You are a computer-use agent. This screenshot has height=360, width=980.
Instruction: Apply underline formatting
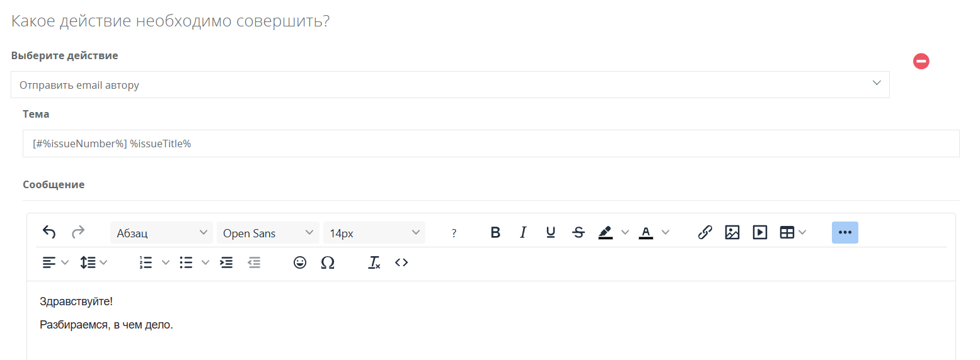tap(550, 232)
